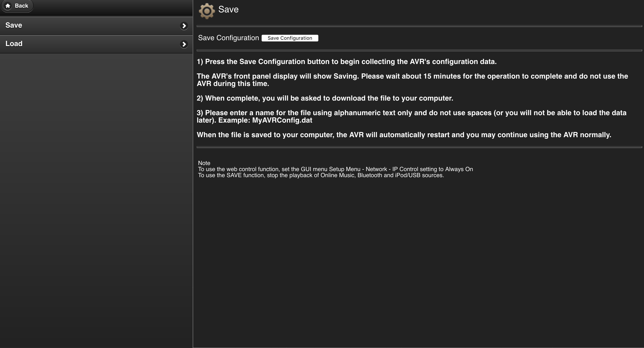Viewport: 644px width, 348px height.
Task: Click the Save Configuration text label
Action: (x=228, y=38)
